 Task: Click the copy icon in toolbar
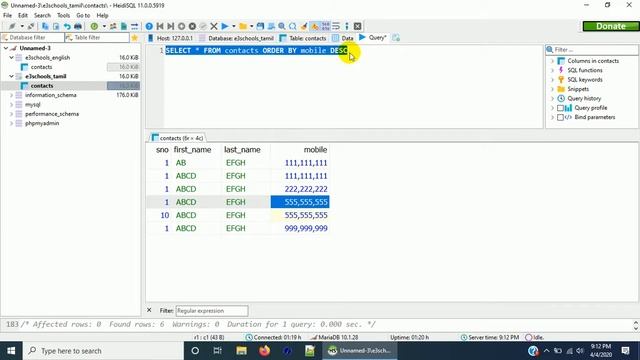click(x=45, y=26)
